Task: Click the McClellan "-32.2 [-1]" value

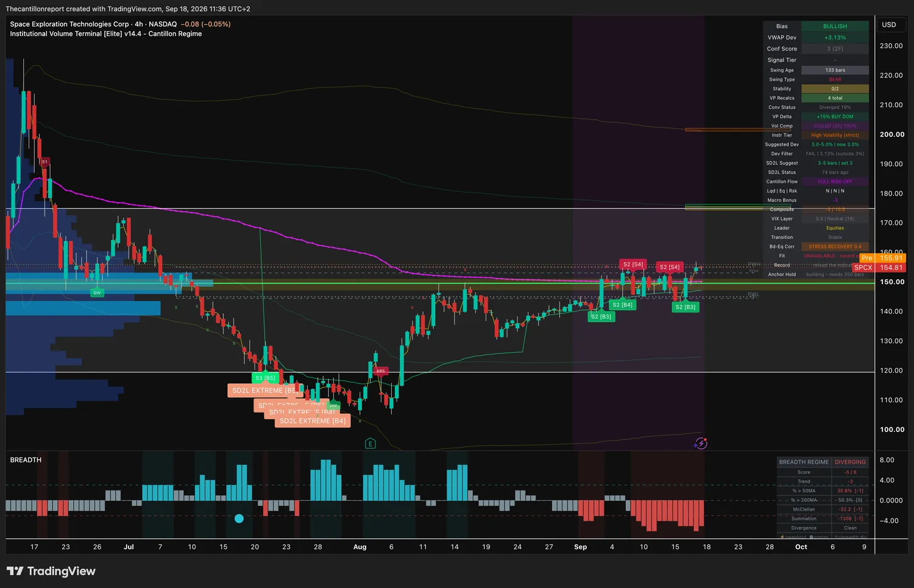Action: tap(850, 509)
